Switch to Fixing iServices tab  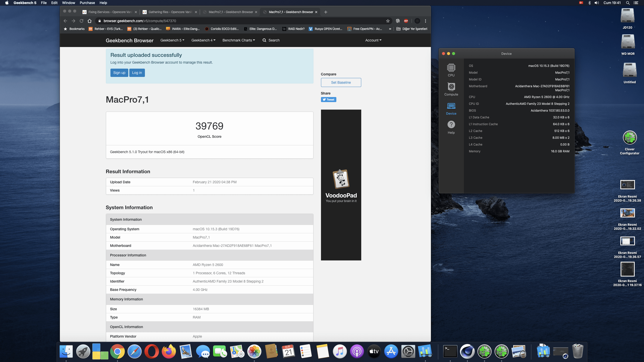click(x=109, y=12)
